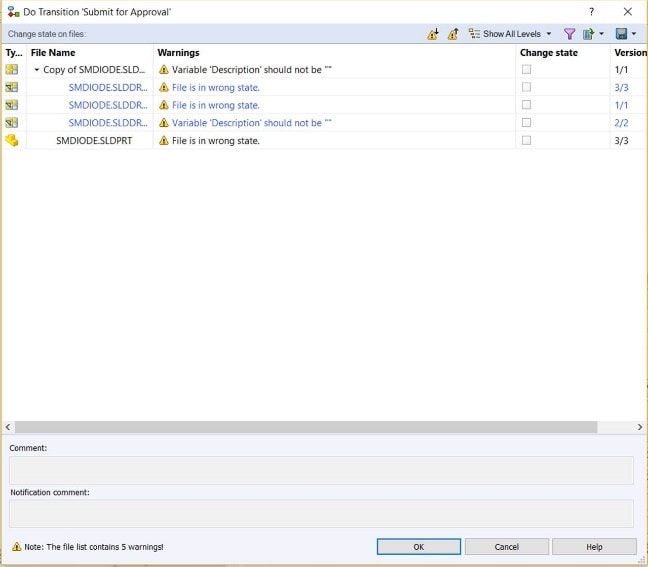Click the Cancel button
648x567 pixels.
[507, 547]
